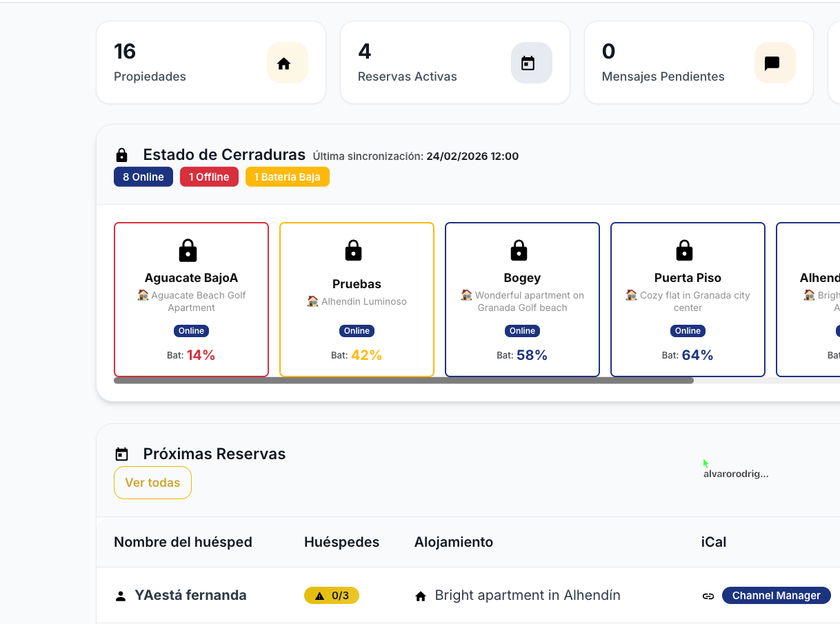
Task: Open the Ver todas reservations list
Action: pyautogui.click(x=152, y=483)
